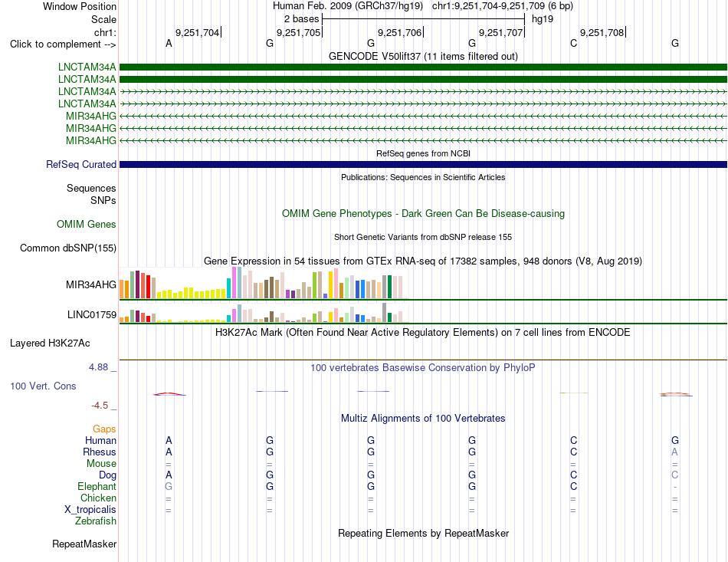
Task: Click the LINC01759 GTEx expression bar chart
Action: 264,313
